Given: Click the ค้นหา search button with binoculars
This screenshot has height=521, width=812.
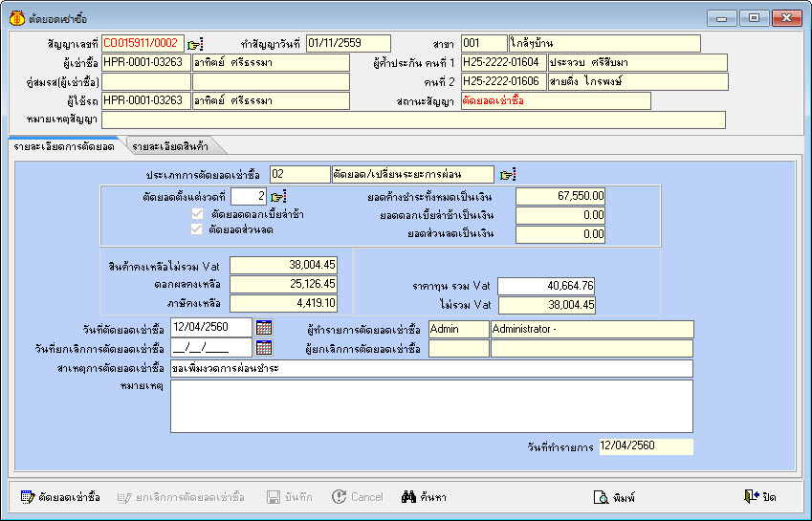Looking at the screenshot, I should 424,497.
